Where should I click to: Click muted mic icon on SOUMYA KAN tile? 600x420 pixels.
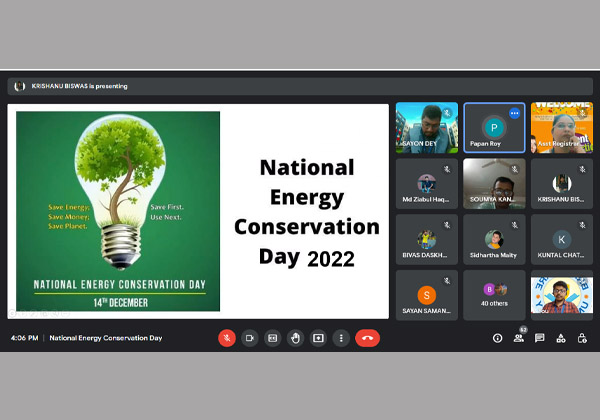515,169
